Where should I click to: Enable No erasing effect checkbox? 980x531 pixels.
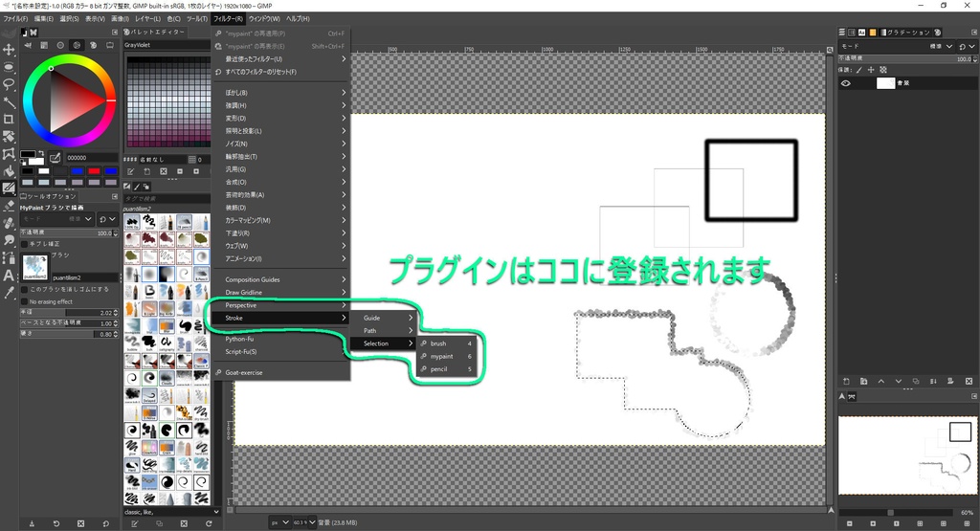24,301
